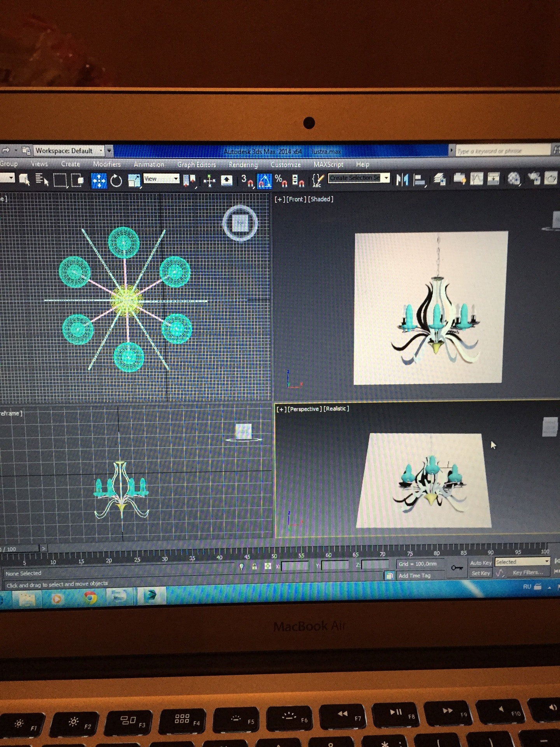Click the X coordinate field
The height and width of the screenshot is (747, 560).
295,566
